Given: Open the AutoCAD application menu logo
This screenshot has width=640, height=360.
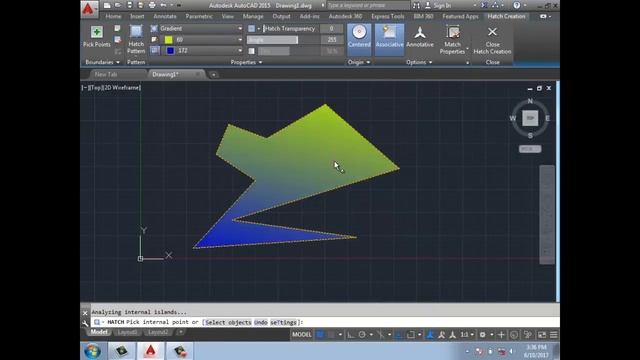Looking at the screenshot, I should click(x=89, y=9).
